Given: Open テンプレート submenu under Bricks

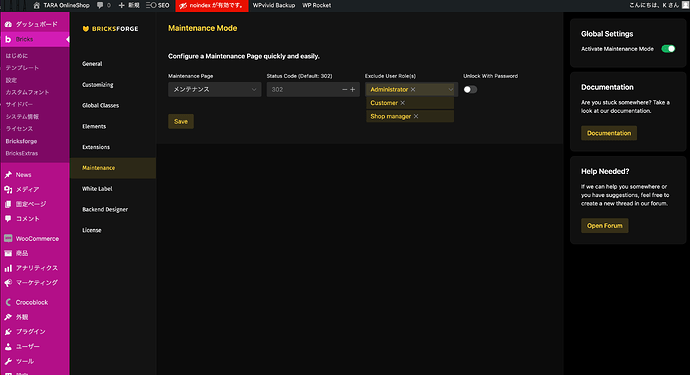Looking at the screenshot, I should coord(22,68).
